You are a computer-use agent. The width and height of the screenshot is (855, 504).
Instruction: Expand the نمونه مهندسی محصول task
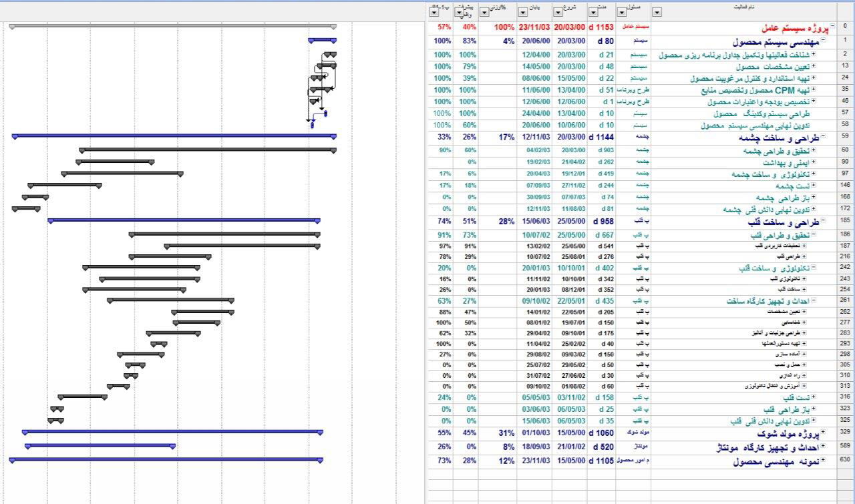pos(823,461)
